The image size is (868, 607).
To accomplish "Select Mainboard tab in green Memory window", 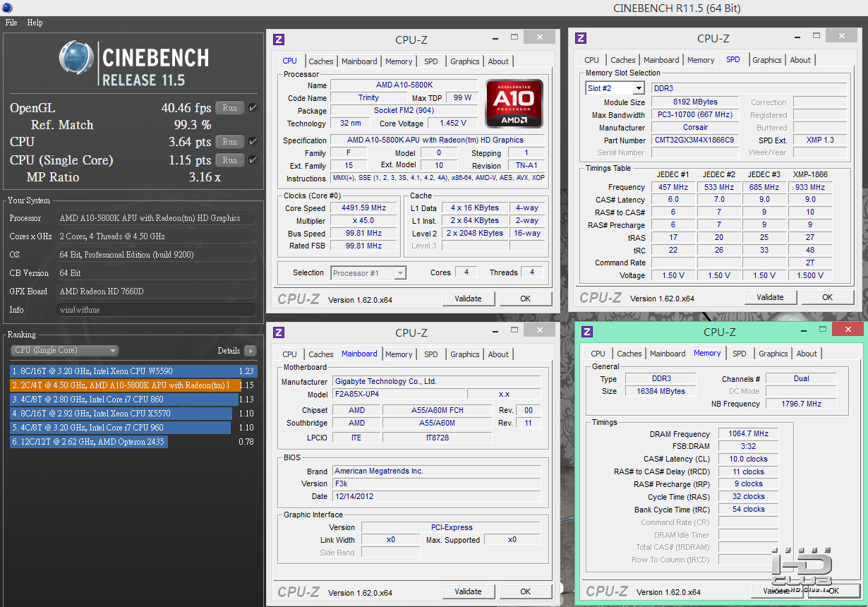I will [668, 354].
